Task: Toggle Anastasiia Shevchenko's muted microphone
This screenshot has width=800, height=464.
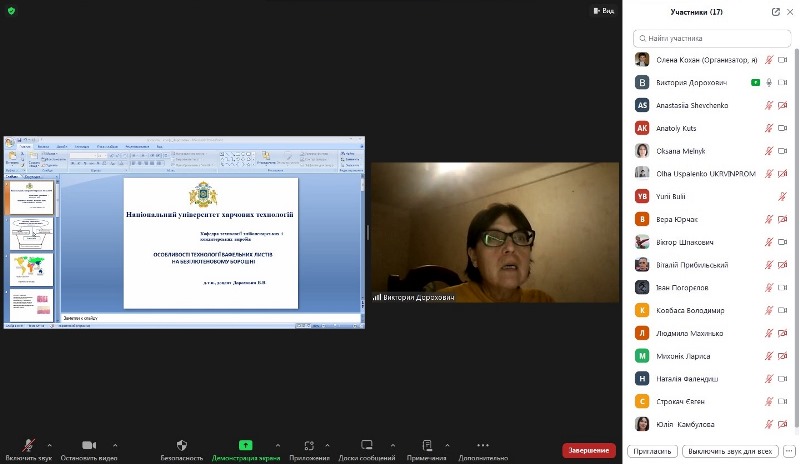Action: 769,105
